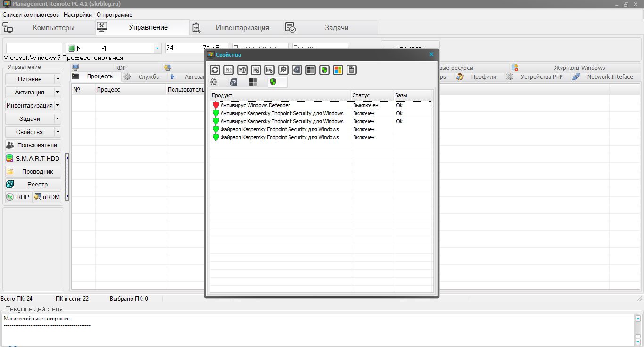Open S.M.A.R.T HDD from the sidebar

tap(33, 158)
